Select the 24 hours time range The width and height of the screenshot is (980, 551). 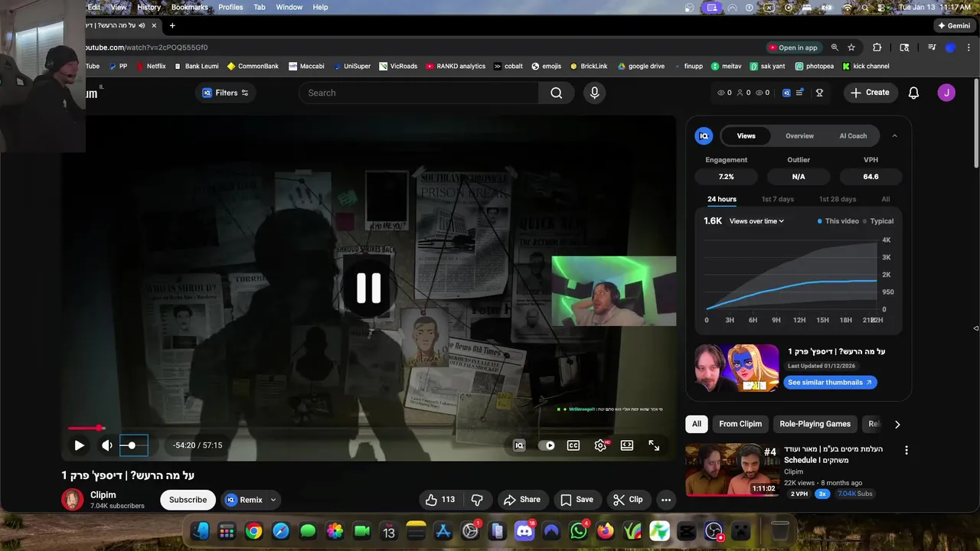pos(722,199)
